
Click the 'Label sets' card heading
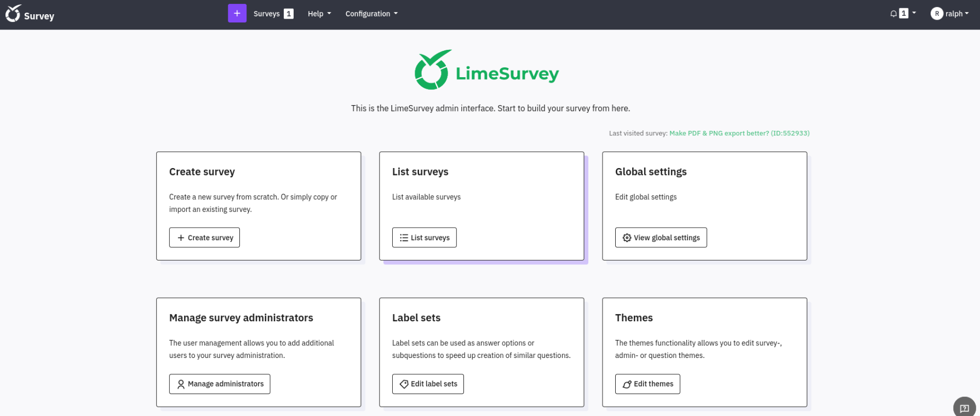click(x=416, y=318)
